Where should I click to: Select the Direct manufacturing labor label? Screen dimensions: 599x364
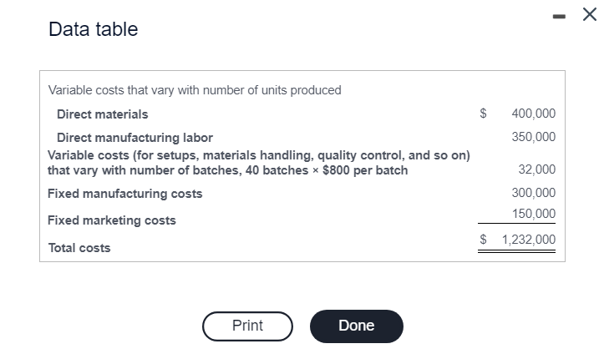pyautogui.click(x=135, y=137)
